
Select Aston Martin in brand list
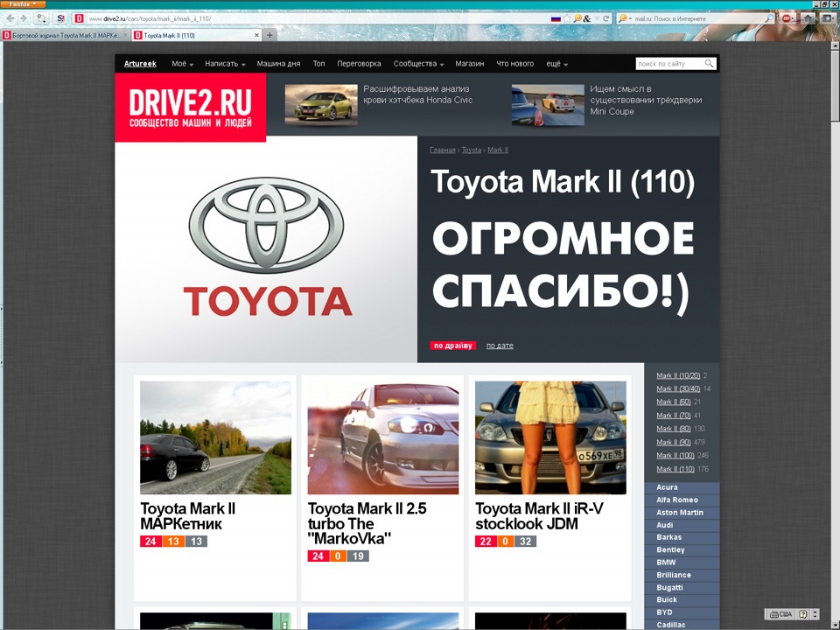point(682,512)
